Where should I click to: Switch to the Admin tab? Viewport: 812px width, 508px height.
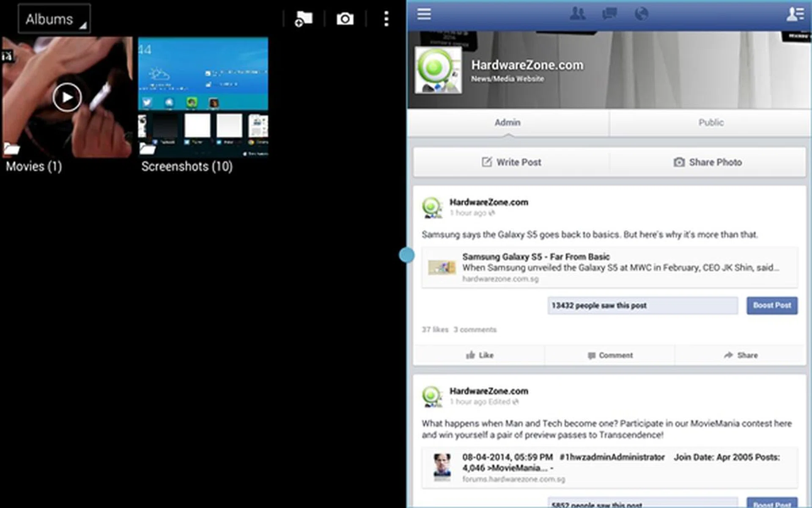tap(507, 123)
